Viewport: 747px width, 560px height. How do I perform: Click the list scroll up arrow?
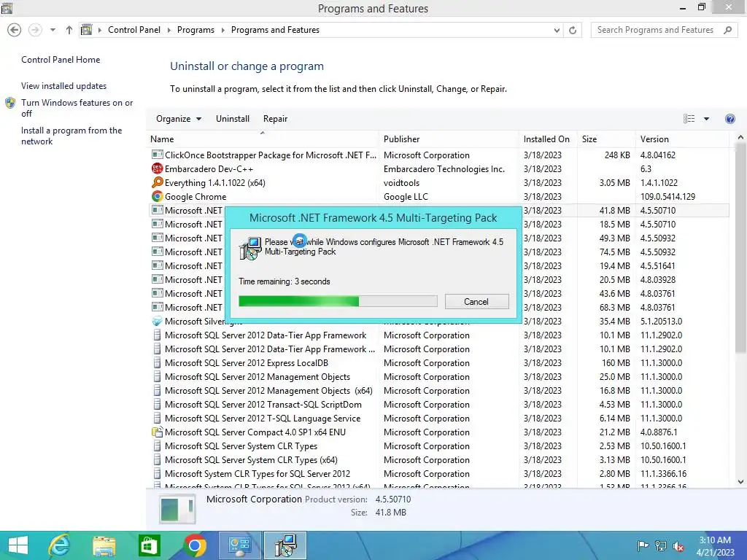pyautogui.click(x=740, y=137)
